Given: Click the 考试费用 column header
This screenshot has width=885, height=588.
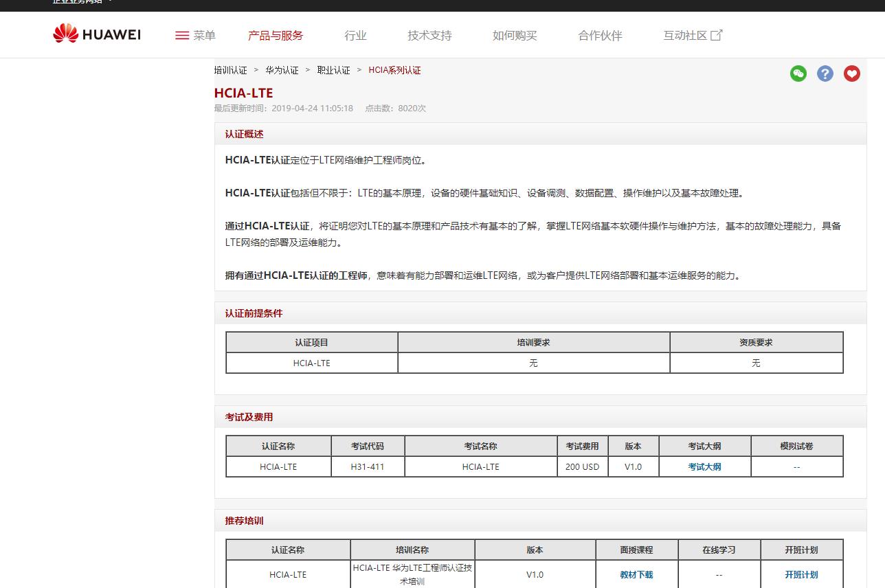Looking at the screenshot, I should pyautogui.click(x=582, y=446).
